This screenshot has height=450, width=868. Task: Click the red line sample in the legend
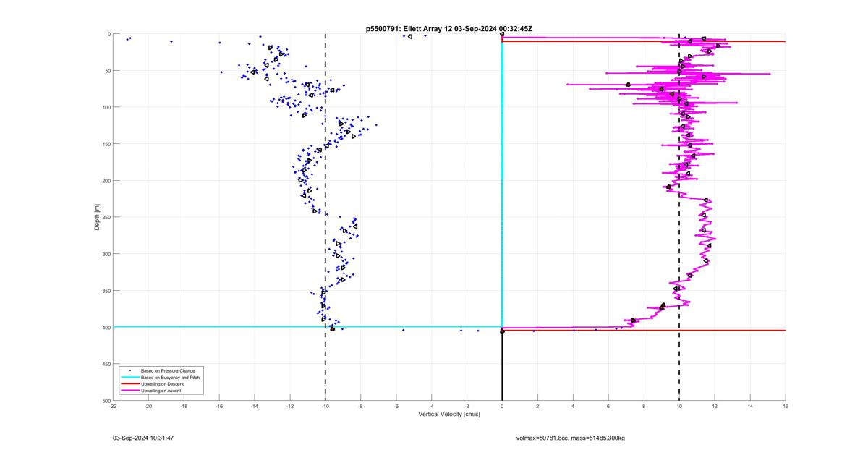(x=130, y=384)
